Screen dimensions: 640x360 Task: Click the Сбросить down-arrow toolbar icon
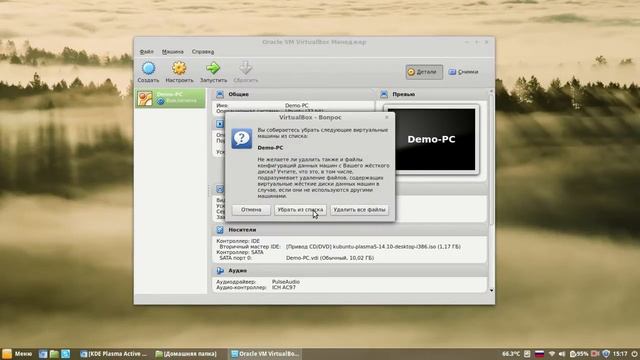click(x=245, y=68)
